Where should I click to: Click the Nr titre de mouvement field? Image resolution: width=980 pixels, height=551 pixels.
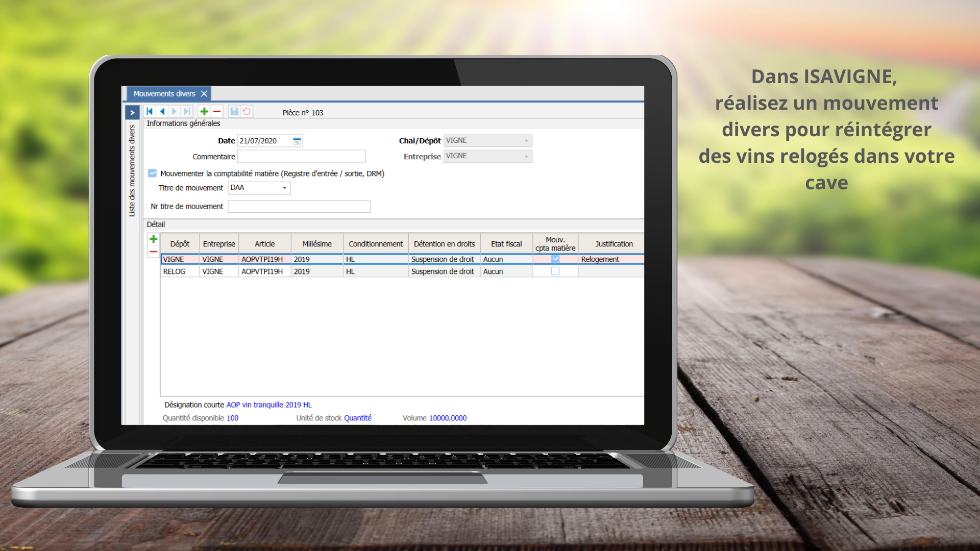coord(299,207)
